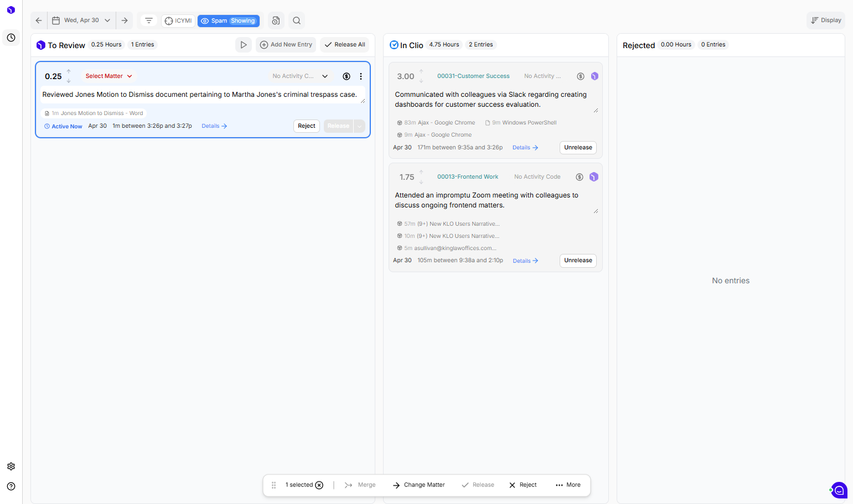Expand the Select Matter dropdown
The width and height of the screenshot is (853, 504).
[x=109, y=76]
